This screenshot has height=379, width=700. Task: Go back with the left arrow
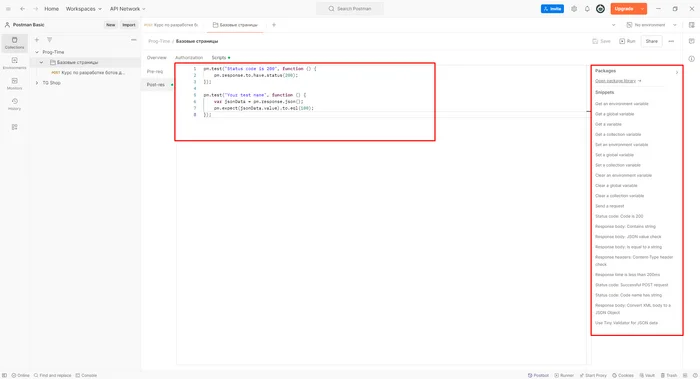point(22,9)
